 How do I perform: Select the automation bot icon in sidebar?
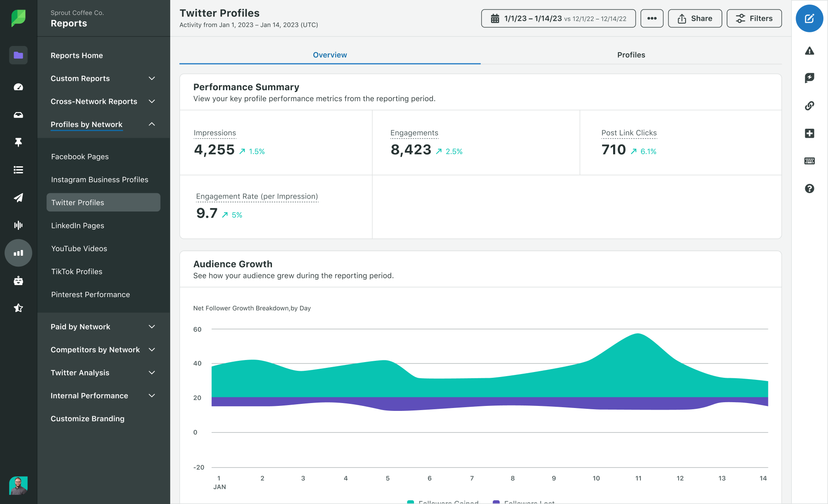(x=17, y=280)
